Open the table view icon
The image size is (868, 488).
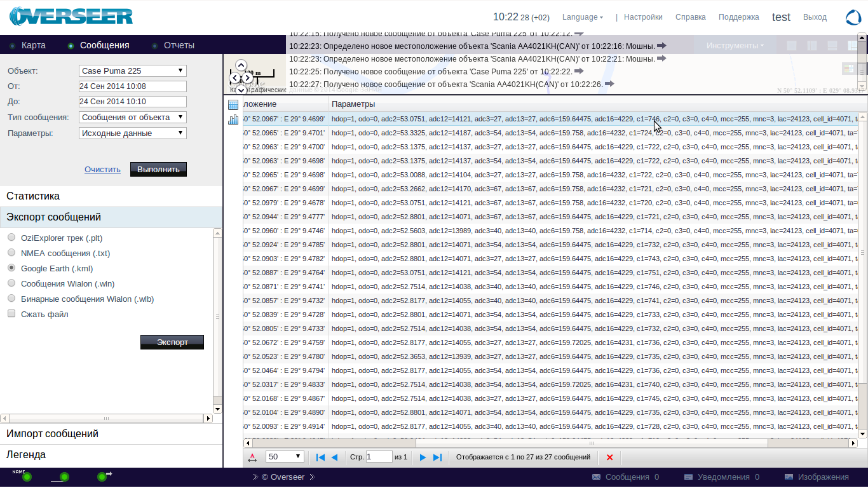pyautogui.click(x=233, y=105)
